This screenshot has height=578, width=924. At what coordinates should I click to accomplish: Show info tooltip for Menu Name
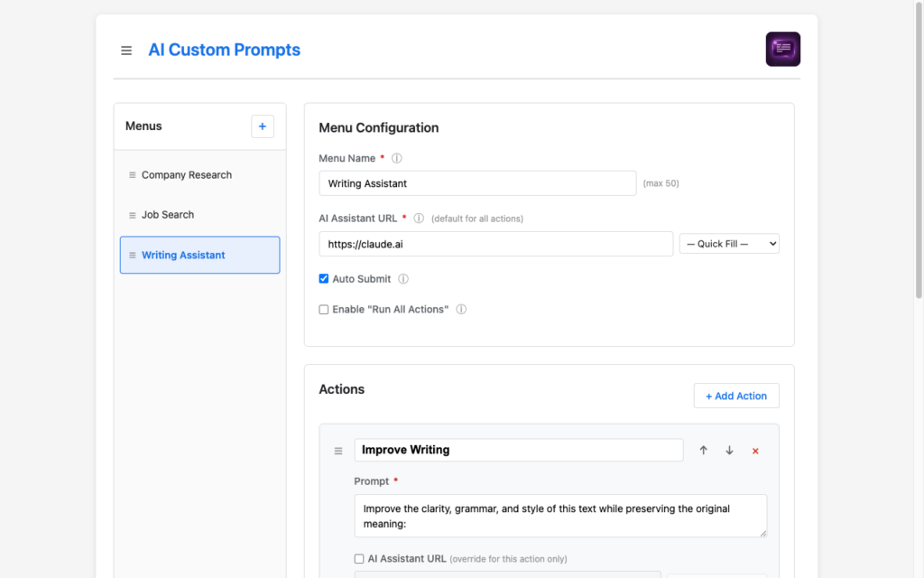point(397,158)
